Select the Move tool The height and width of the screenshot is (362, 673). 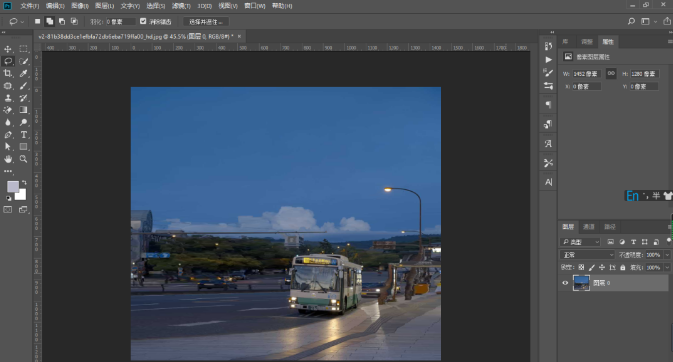(8, 49)
